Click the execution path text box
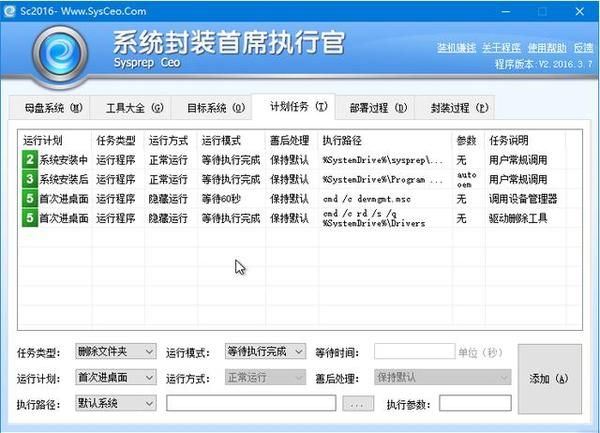Screen dimensions: 600x433 [x=251, y=403]
